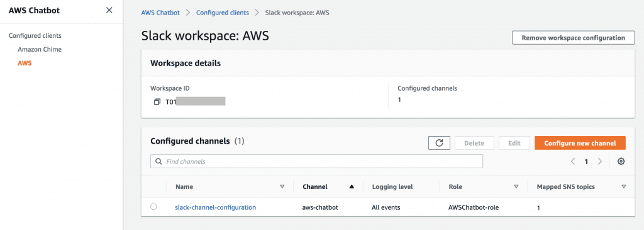This screenshot has height=230, width=644.
Task: Sort Channel column ascending arrow
Action: (x=351, y=187)
